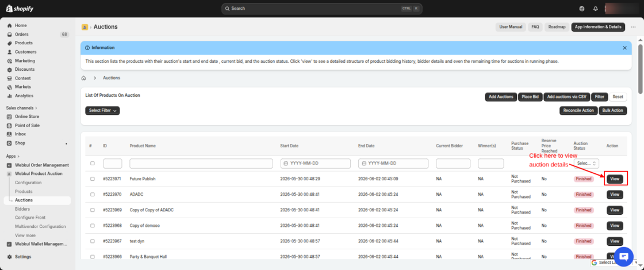View auction details for Future Publish
The height and width of the screenshot is (270, 644).
coord(615,179)
